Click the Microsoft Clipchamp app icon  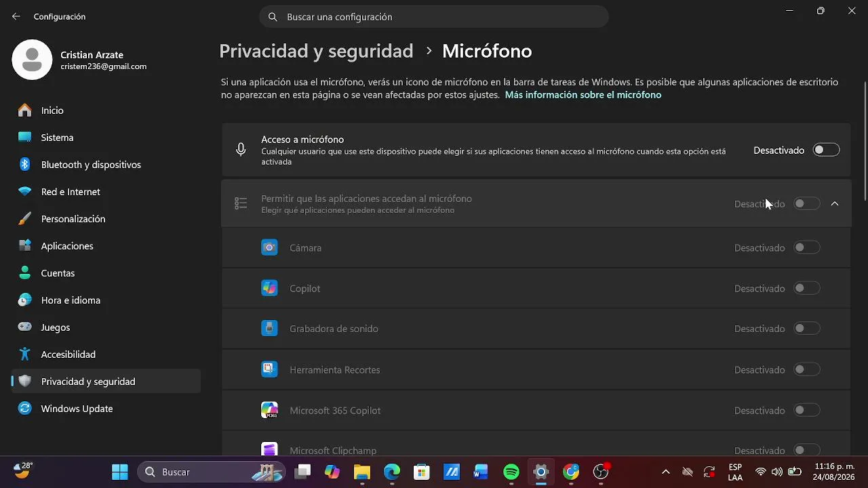(x=269, y=449)
